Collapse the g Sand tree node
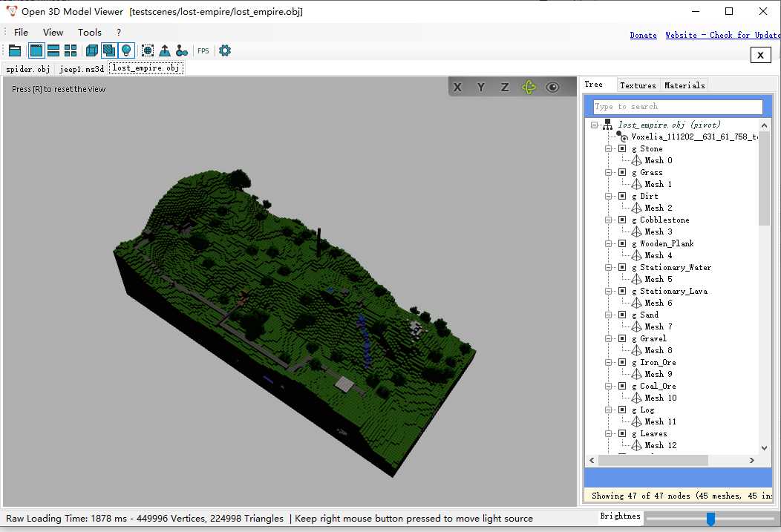This screenshot has width=781, height=532. (608, 315)
